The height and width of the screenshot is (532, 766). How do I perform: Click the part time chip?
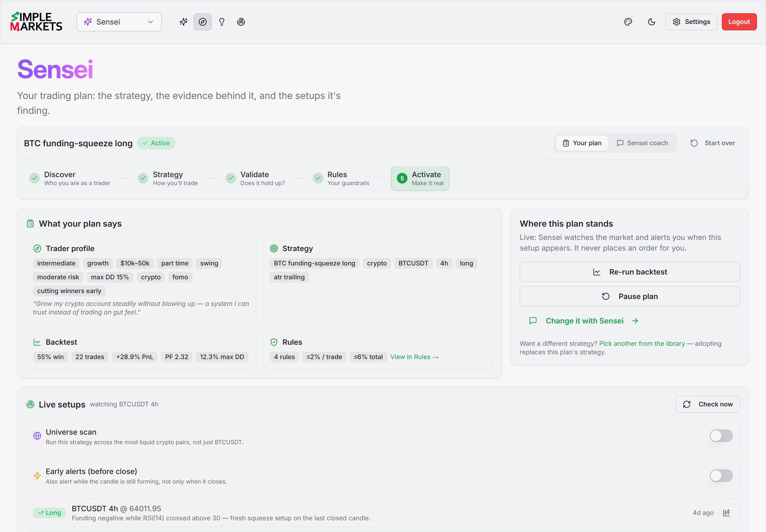[175, 263]
